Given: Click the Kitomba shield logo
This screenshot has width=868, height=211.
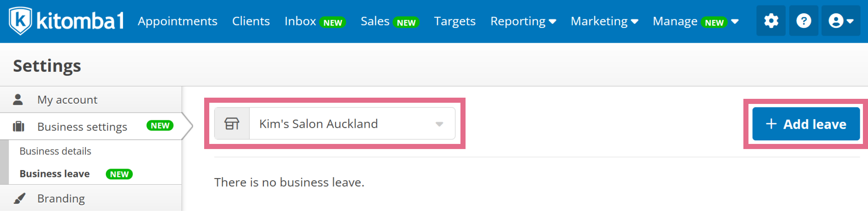Looking at the screenshot, I should coord(20,21).
